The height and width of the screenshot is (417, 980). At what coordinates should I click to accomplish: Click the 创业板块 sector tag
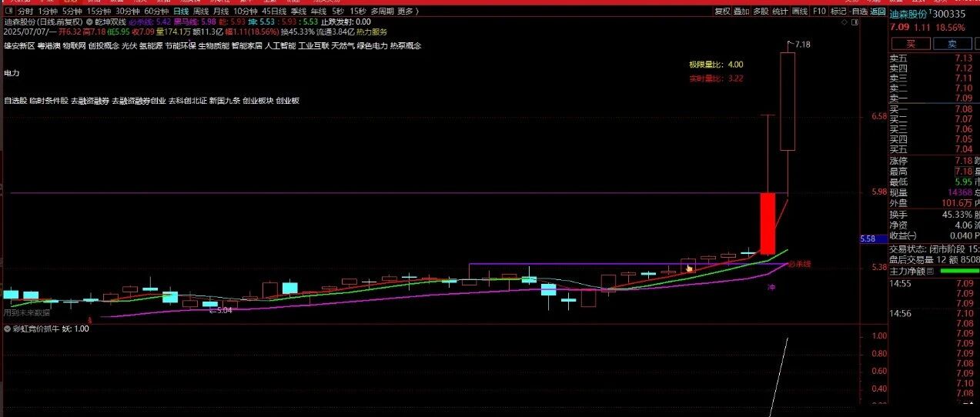click(x=258, y=101)
